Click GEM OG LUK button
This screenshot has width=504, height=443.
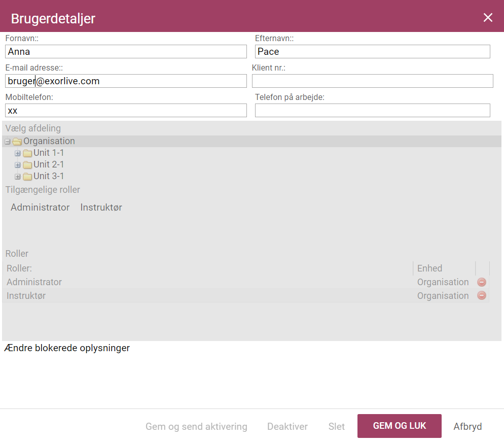[399, 426]
